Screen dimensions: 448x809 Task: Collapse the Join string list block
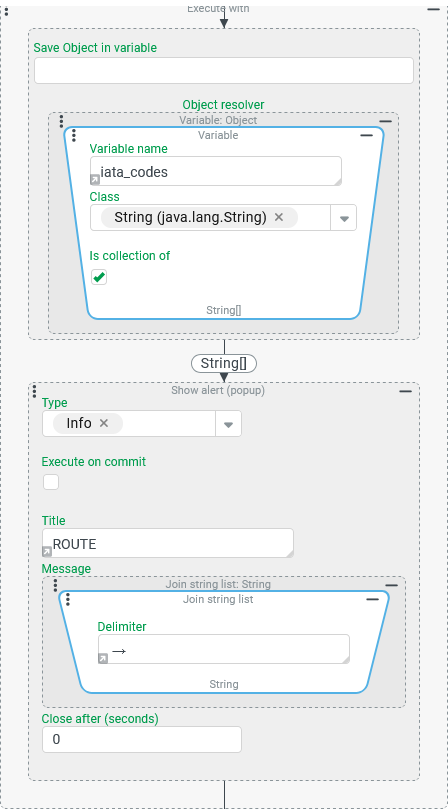tap(373, 600)
